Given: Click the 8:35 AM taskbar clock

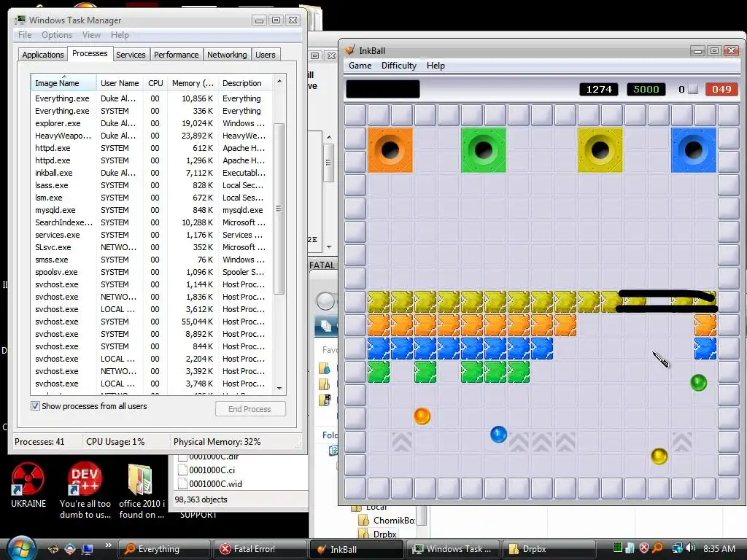Looking at the screenshot, I should click(x=719, y=548).
